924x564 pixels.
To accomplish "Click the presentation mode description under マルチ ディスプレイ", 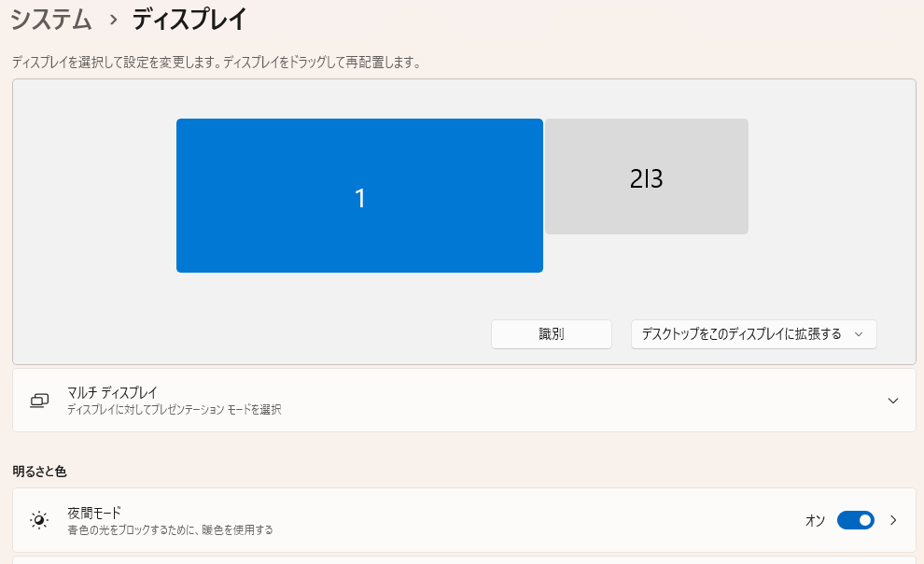I will pos(174,410).
